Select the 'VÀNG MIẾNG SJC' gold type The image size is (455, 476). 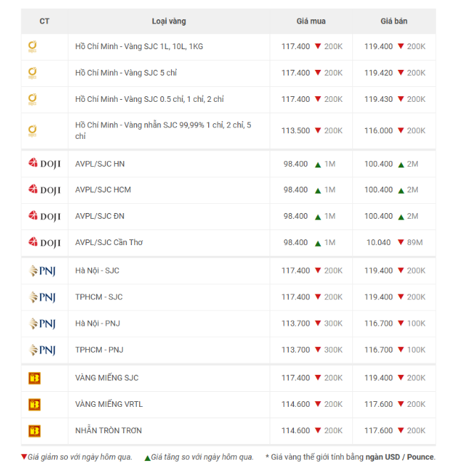click(x=107, y=378)
